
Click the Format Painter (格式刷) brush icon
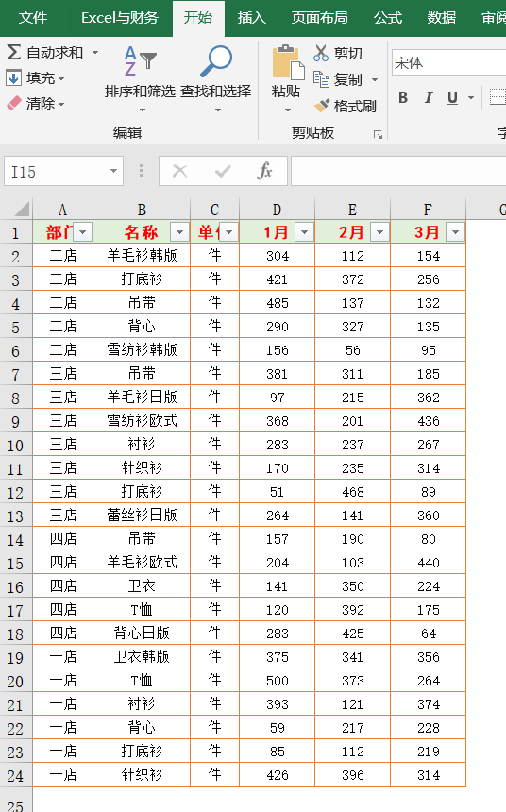coord(321,106)
